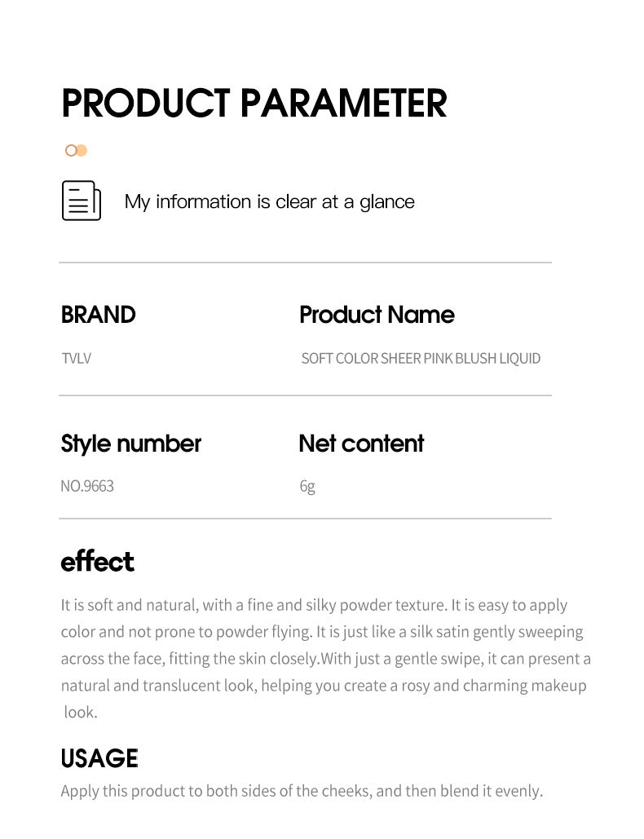Click the divider line above Style number
Screen dimensions: 644x839
pos(305,395)
